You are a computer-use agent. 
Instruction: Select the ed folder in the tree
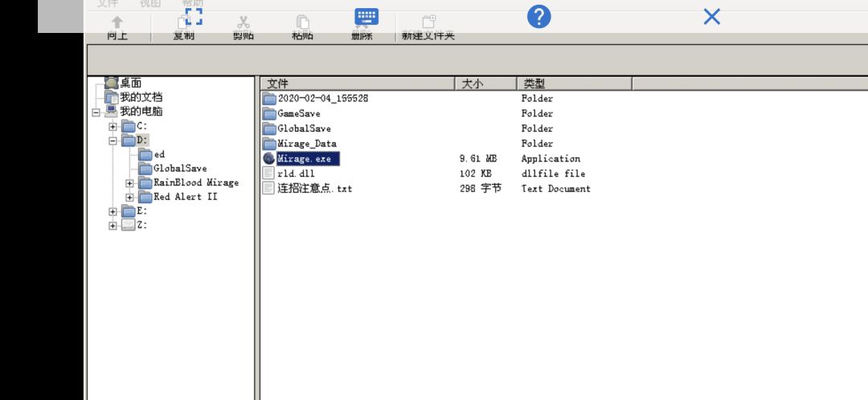(159, 154)
